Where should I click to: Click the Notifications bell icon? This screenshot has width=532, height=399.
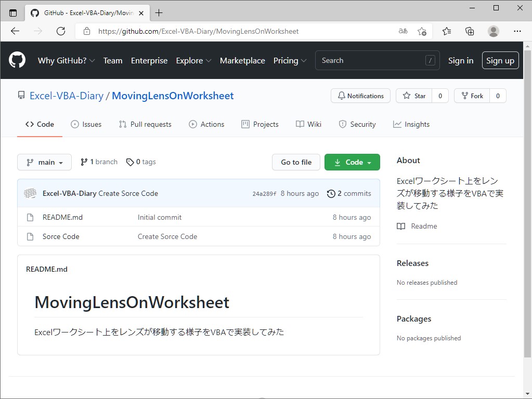[x=342, y=96]
